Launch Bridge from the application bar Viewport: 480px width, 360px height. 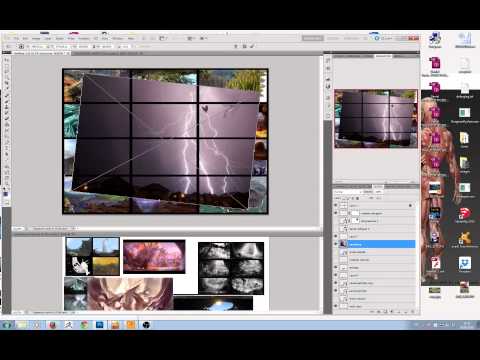pos(144,38)
